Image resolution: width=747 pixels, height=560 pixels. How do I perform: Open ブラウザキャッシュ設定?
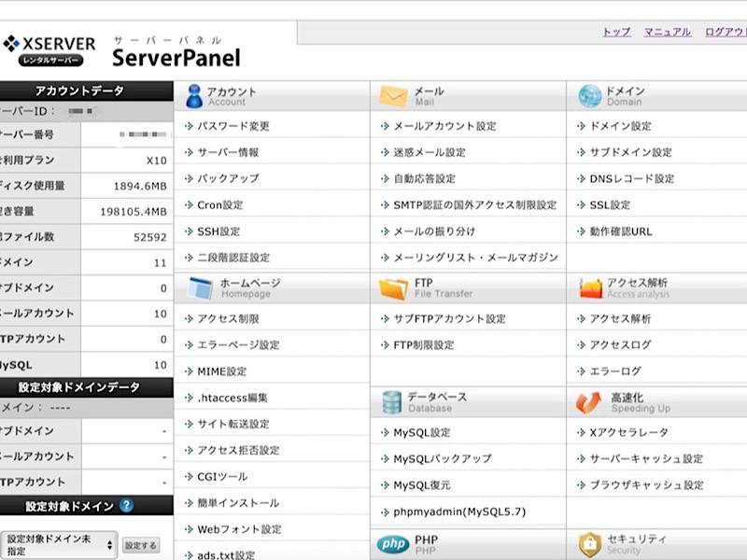pos(647,485)
